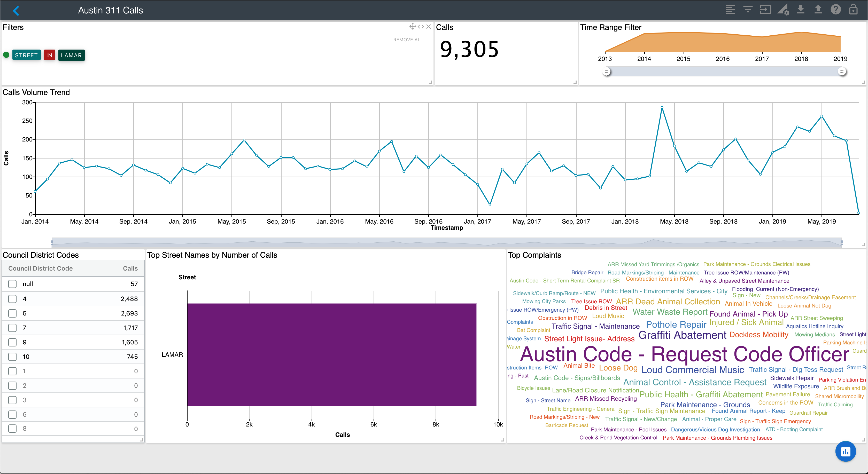Click left handle of Time Range slider

607,71
